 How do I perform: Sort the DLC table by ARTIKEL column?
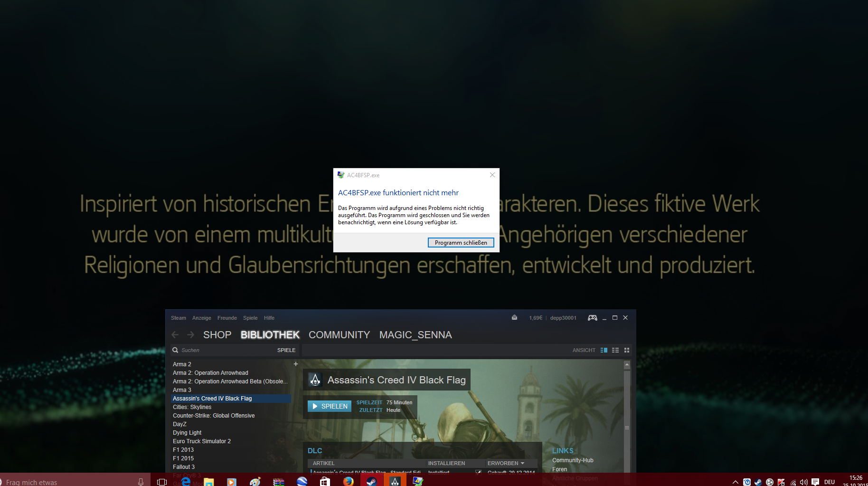coord(323,463)
